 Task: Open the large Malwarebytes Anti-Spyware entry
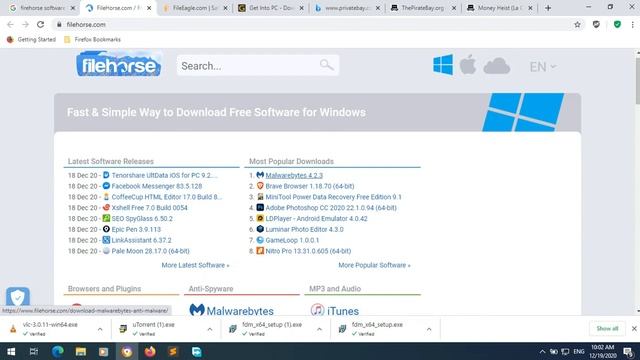point(231,310)
